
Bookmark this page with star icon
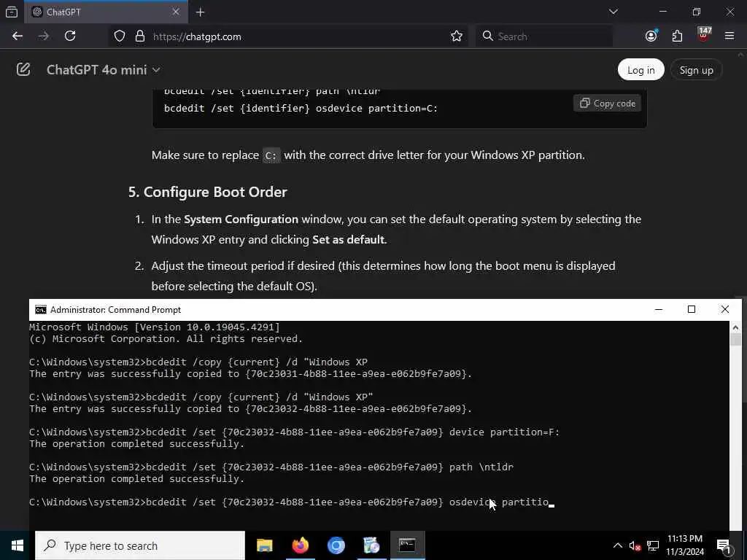[457, 36]
